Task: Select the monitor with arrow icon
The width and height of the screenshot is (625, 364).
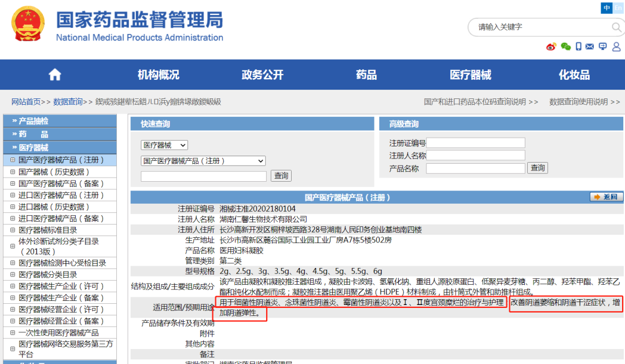Action: tap(603, 46)
